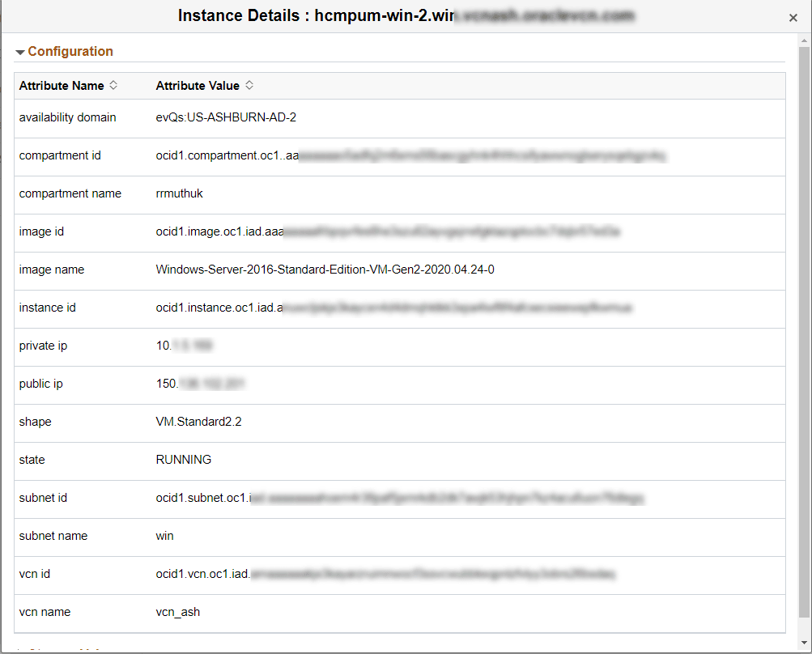Image resolution: width=812 pixels, height=654 pixels.
Task: Select the subnet name value win
Action: [165, 536]
